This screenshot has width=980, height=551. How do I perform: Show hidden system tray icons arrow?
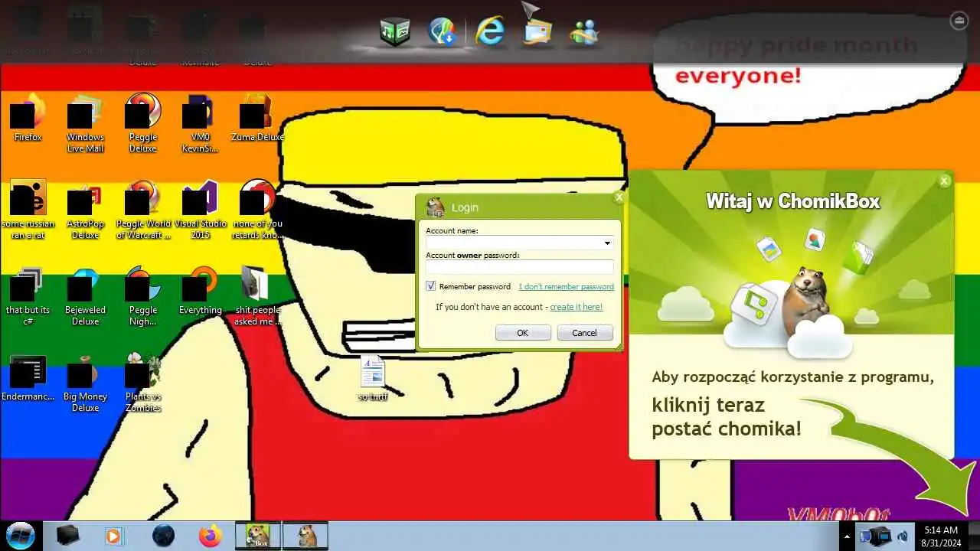point(847,536)
